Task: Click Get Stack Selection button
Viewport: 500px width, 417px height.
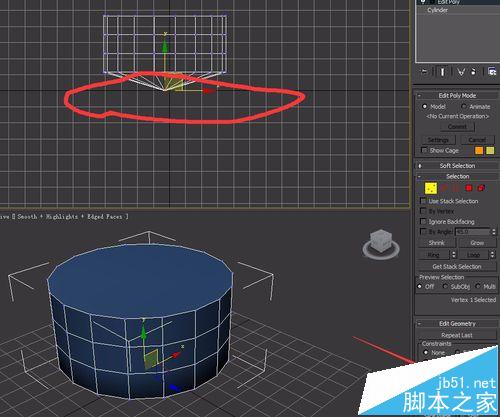Action: pos(457,267)
